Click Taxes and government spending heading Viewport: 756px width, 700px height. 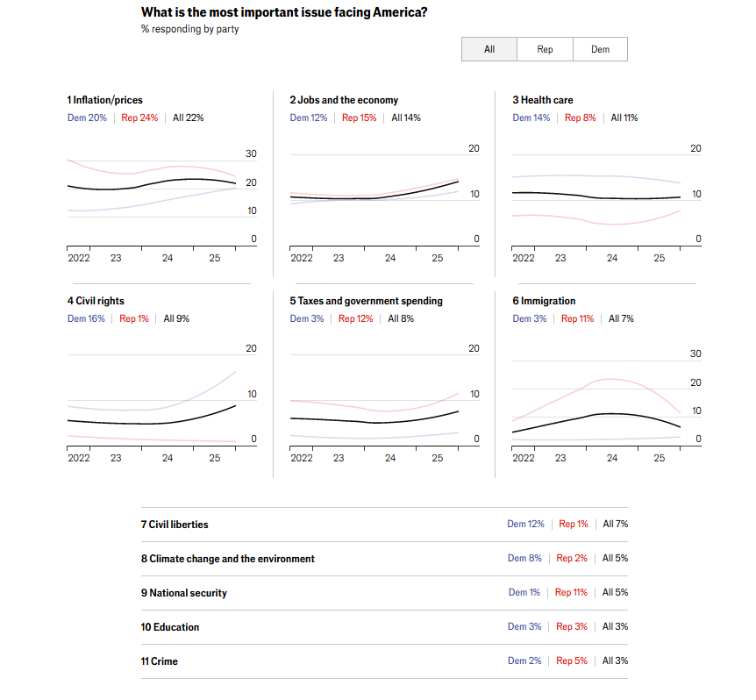(366, 301)
